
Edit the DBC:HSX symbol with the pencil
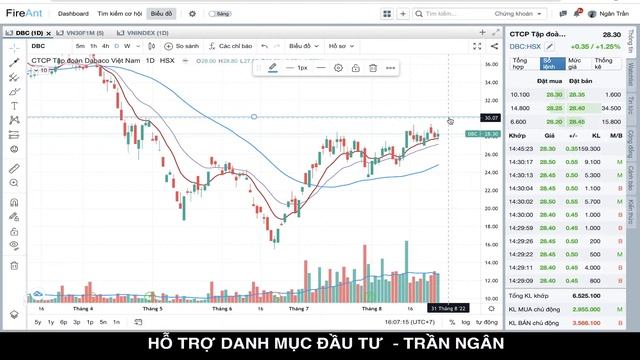550,47
